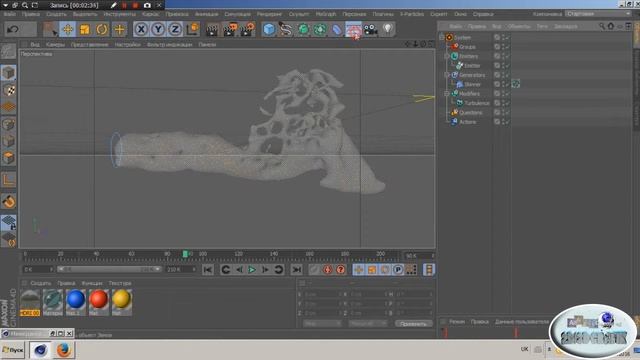Open the viewport Камеры menu

click(55, 44)
